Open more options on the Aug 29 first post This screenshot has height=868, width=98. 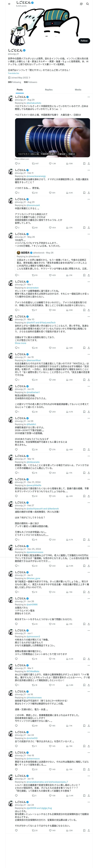pos(89,97)
